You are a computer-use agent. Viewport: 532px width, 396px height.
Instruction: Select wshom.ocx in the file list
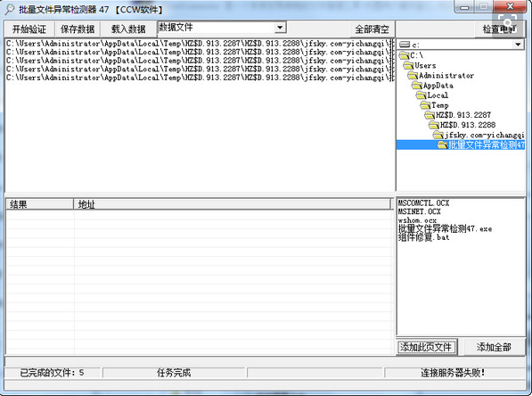point(417,220)
